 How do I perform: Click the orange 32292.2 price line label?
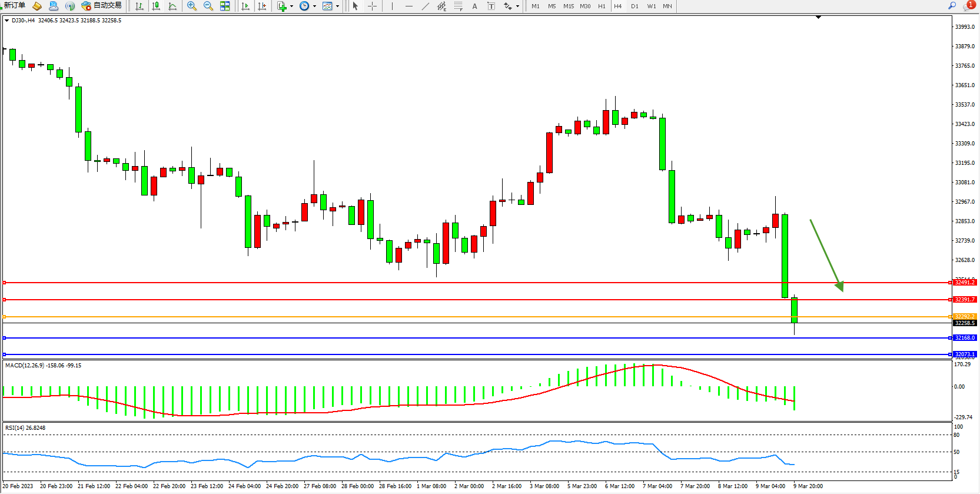964,317
